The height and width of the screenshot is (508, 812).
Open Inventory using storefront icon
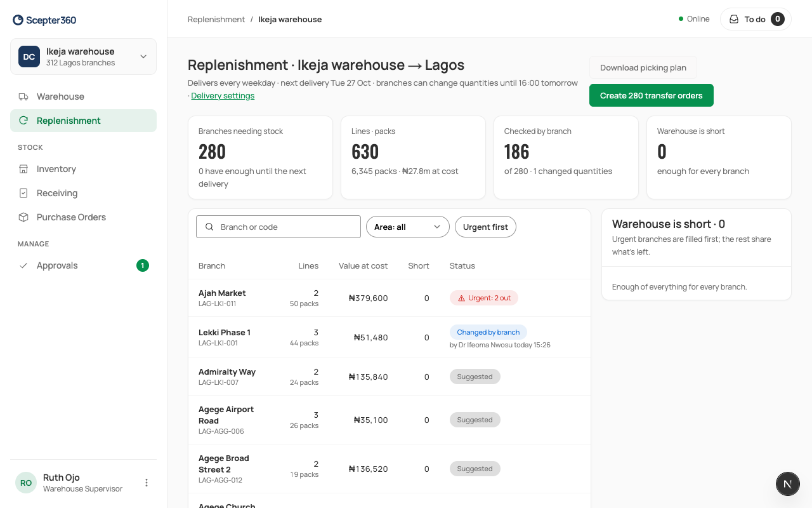(23, 169)
